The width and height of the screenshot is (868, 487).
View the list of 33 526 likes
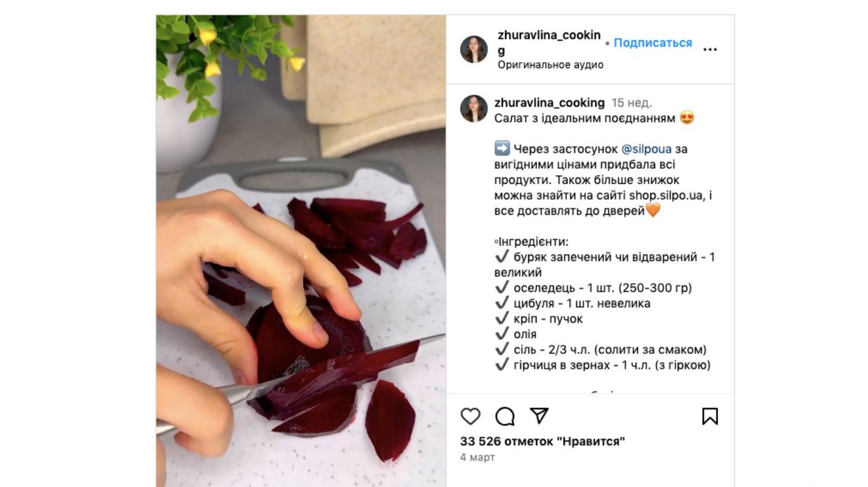click(x=543, y=441)
